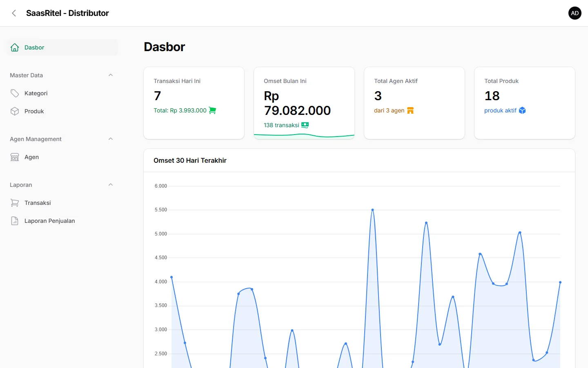Click the Agen Management section label

tap(36, 139)
